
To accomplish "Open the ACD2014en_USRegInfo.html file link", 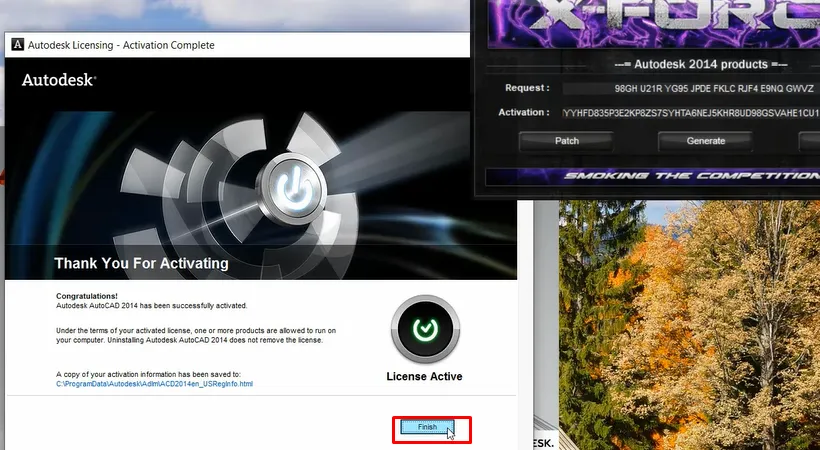I will point(154,384).
